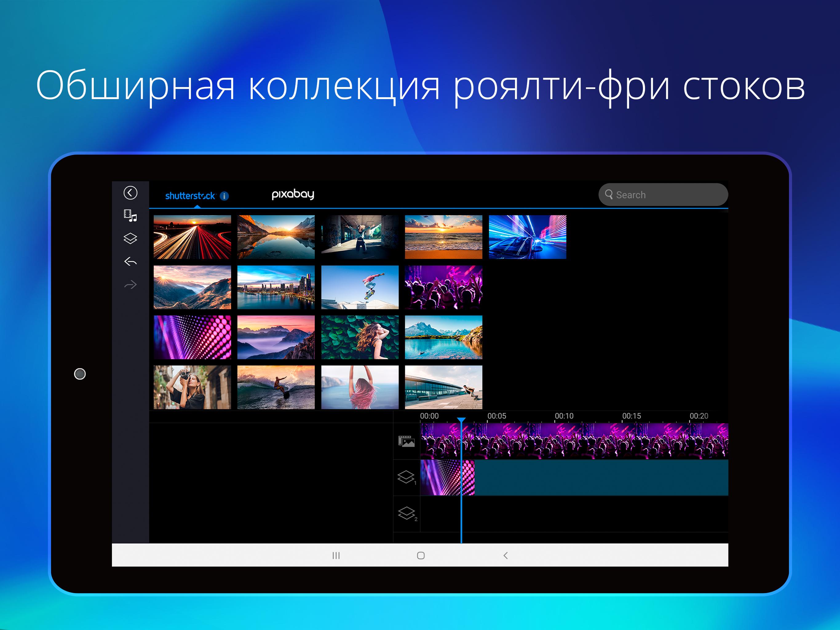Select the misty purple mountains thumbnail
840x630 pixels.
(x=276, y=337)
